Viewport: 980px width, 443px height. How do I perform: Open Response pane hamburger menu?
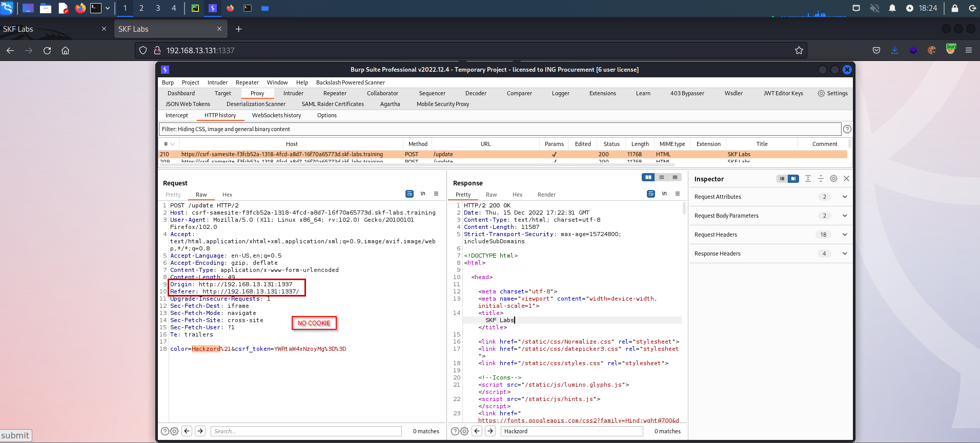(678, 194)
